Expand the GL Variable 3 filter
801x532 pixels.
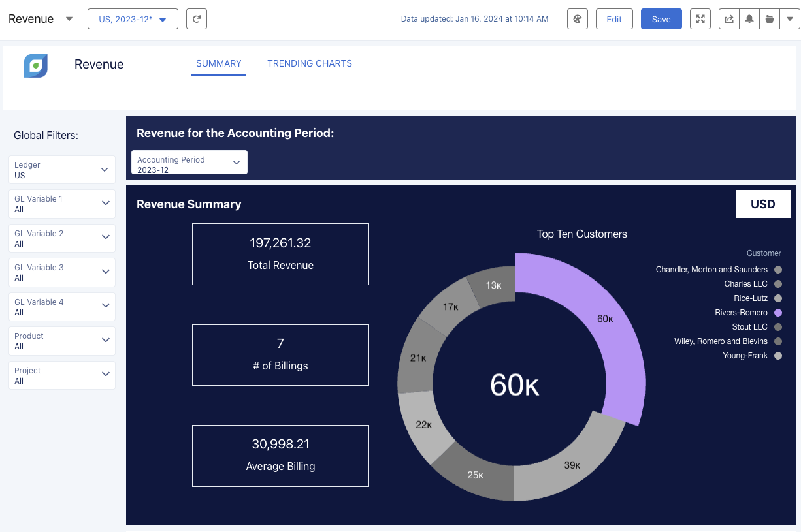pyautogui.click(x=62, y=272)
